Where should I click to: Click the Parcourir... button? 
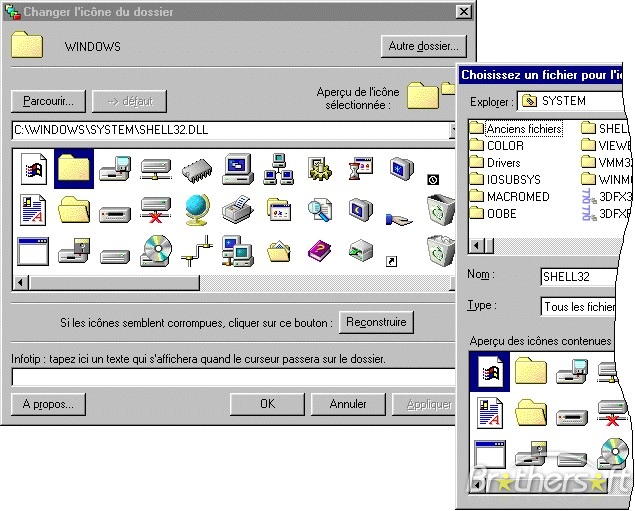click(x=48, y=101)
